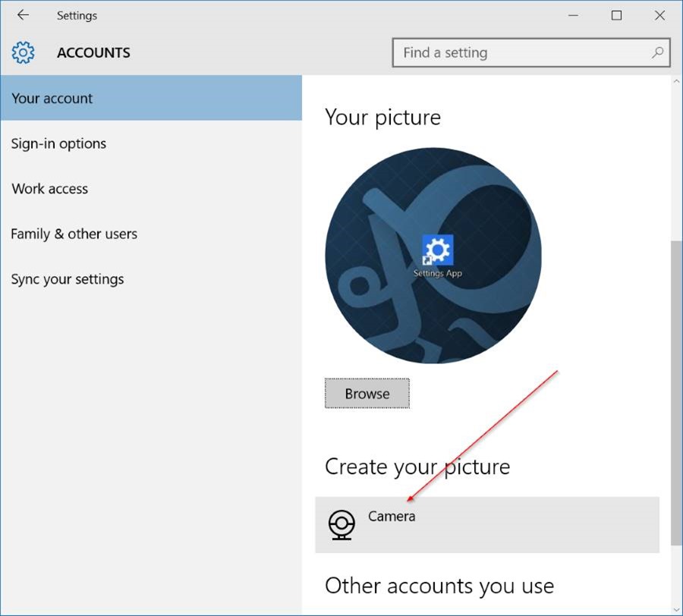Select Your account in the sidebar
This screenshot has width=683, height=616.
tap(52, 99)
